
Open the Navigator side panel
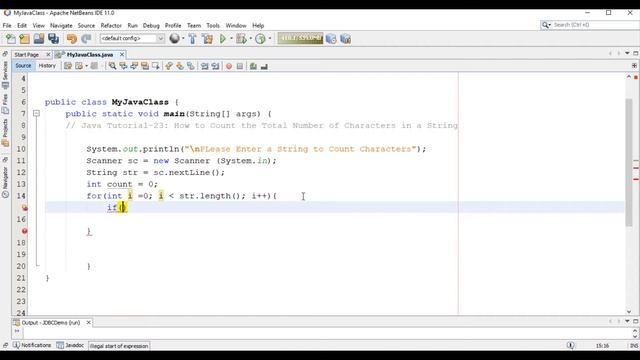coord(5,182)
